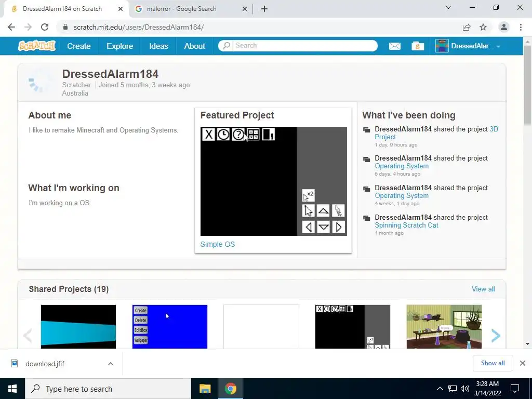Click into the Scratch search field
This screenshot has width=532, height=399.
305,46
